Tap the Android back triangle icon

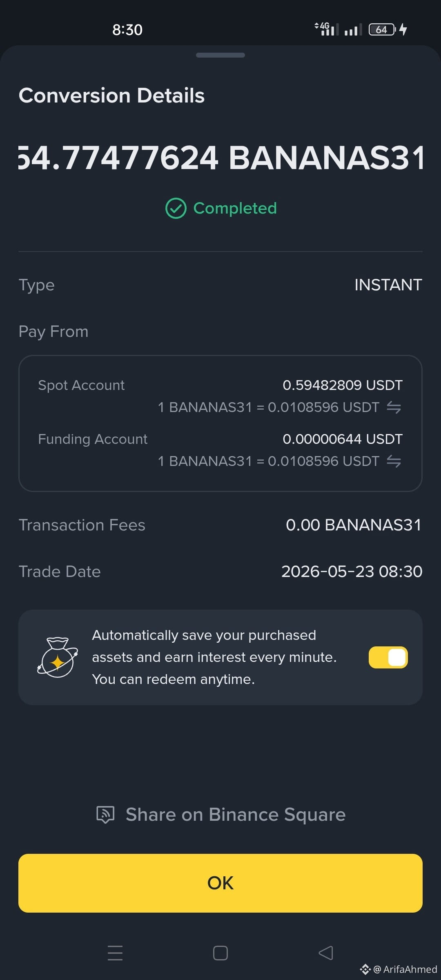(x=326, y=953)
